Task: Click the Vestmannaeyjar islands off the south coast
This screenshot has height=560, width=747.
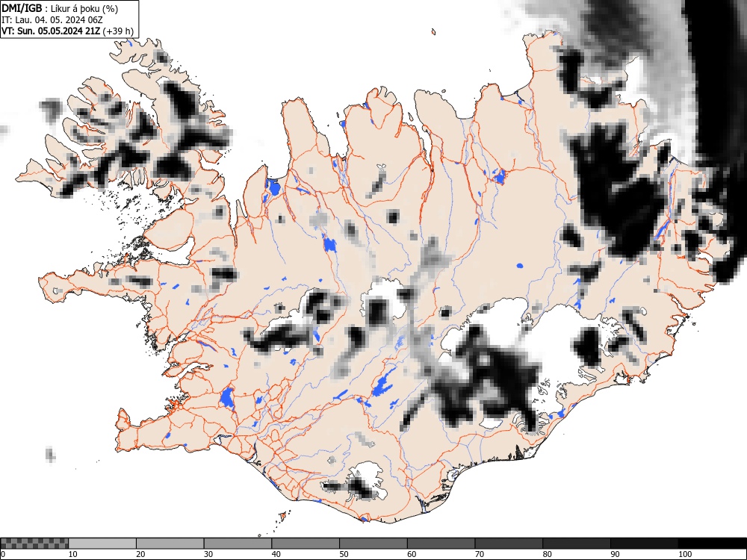Action: tap(283, 516)
